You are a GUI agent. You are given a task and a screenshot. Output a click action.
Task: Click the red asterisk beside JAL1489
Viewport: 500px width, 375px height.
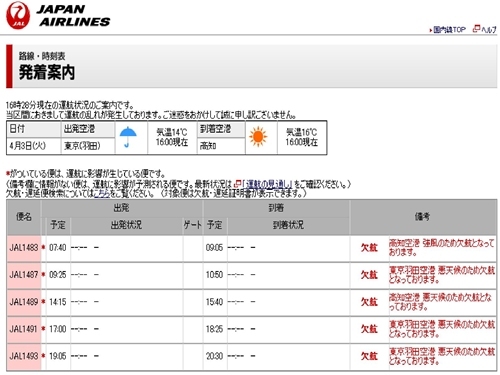43,302
